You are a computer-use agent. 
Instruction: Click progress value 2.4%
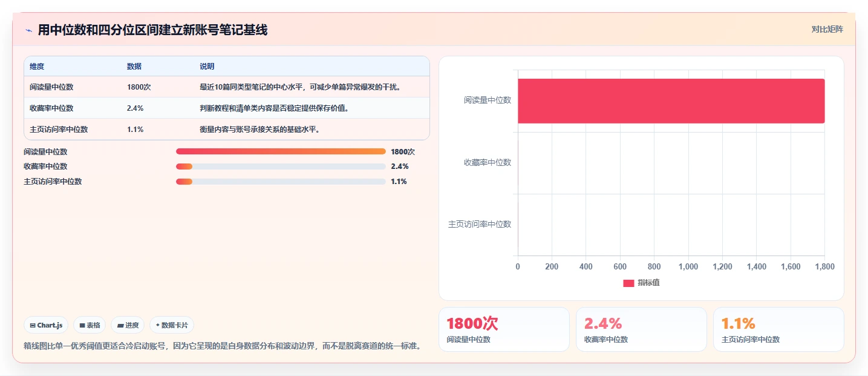pyautogui.click(x=399, y=167)
